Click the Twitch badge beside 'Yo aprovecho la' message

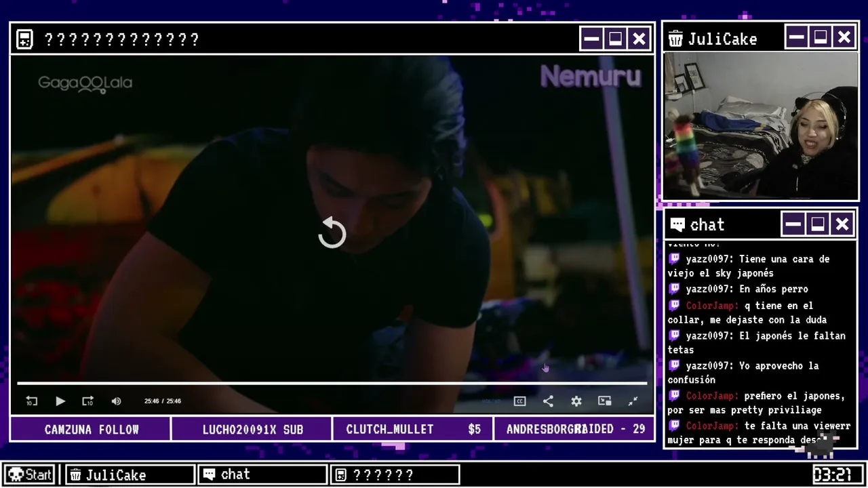pos(674,365)
